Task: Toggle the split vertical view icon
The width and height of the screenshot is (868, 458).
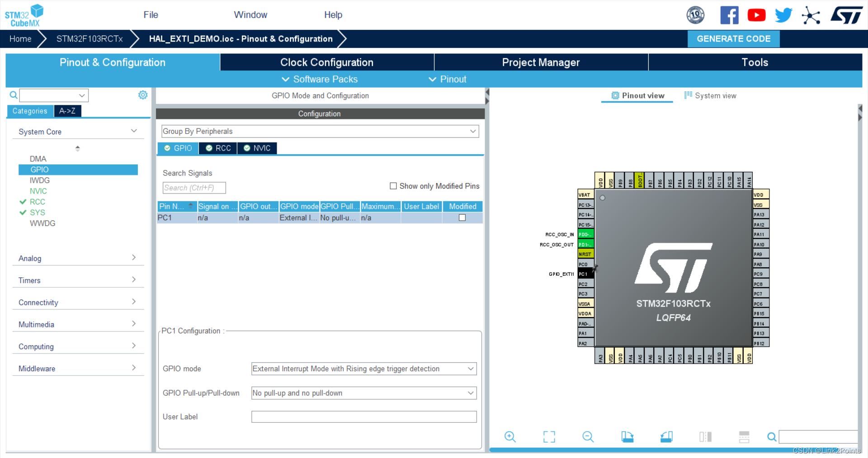Action: coord(705,436)
